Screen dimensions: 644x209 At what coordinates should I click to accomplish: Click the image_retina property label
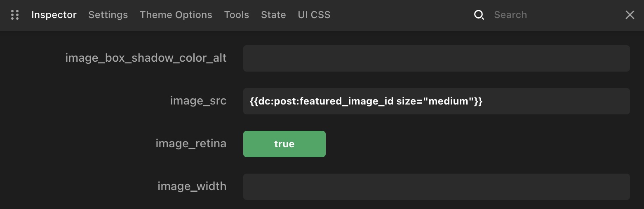(191, 144)
